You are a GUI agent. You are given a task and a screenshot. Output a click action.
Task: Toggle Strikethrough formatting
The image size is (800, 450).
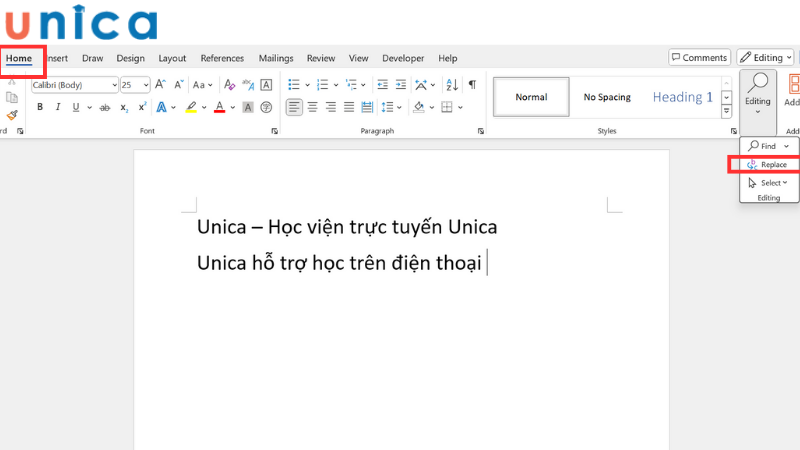tap(105, 107)
